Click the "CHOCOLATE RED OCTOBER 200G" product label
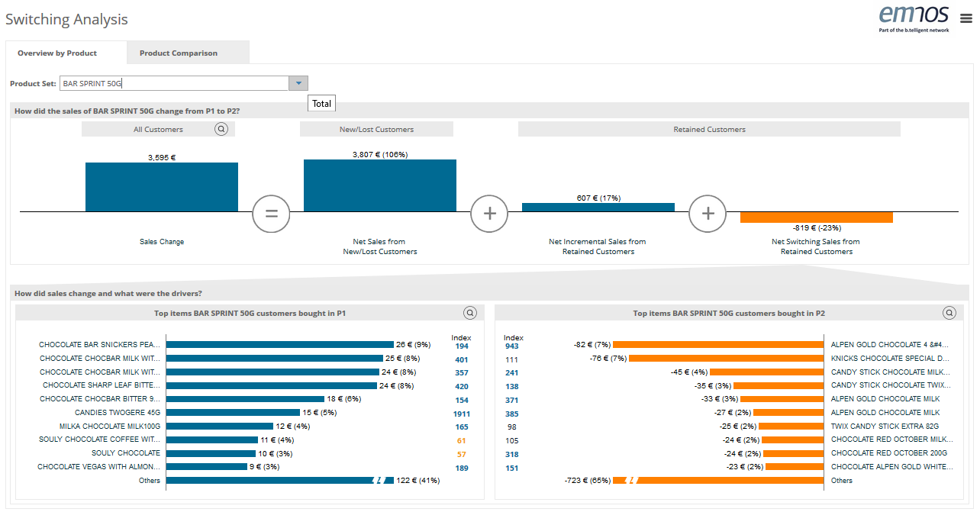This screenshot has width=980, height=512. (888, 453)
